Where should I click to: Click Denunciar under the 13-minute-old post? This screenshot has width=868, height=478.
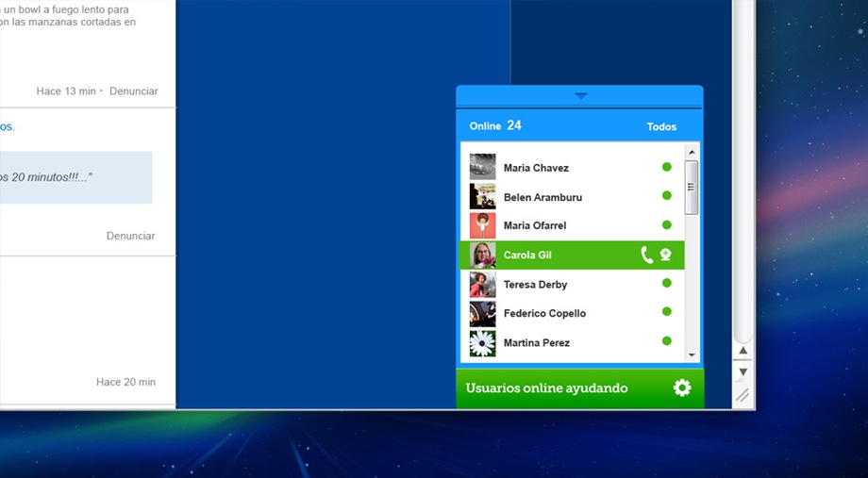coord(133,91)
